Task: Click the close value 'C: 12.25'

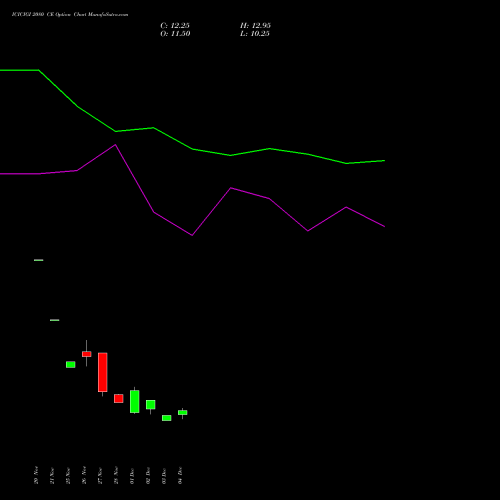Action: [175, 26]
